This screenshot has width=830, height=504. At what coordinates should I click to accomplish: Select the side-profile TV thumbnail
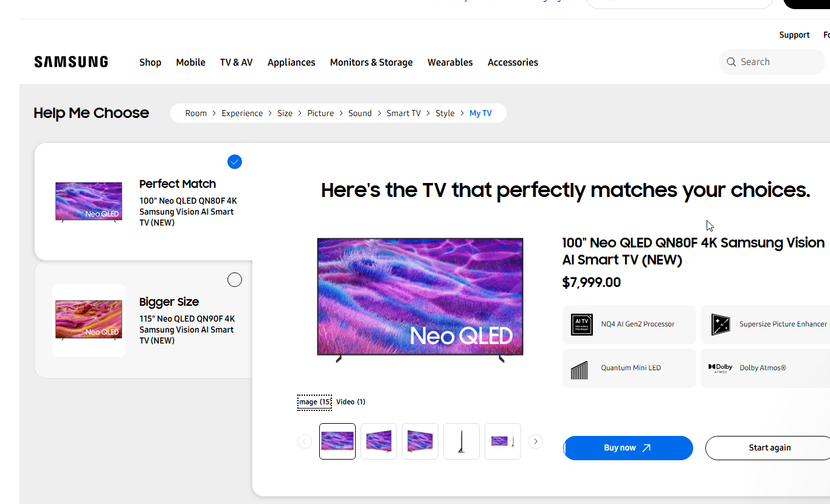pyautogui.click(x=462, y=441)
